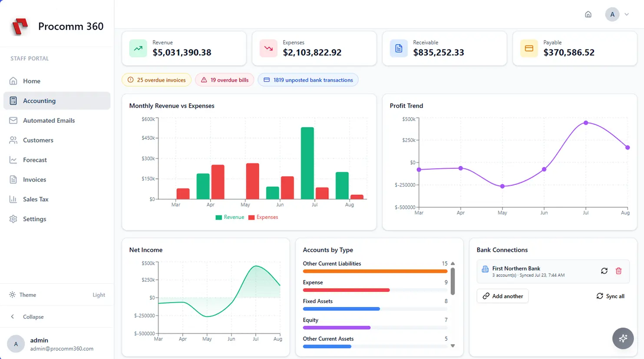Click Sync all bank connections

click(611, 296)
